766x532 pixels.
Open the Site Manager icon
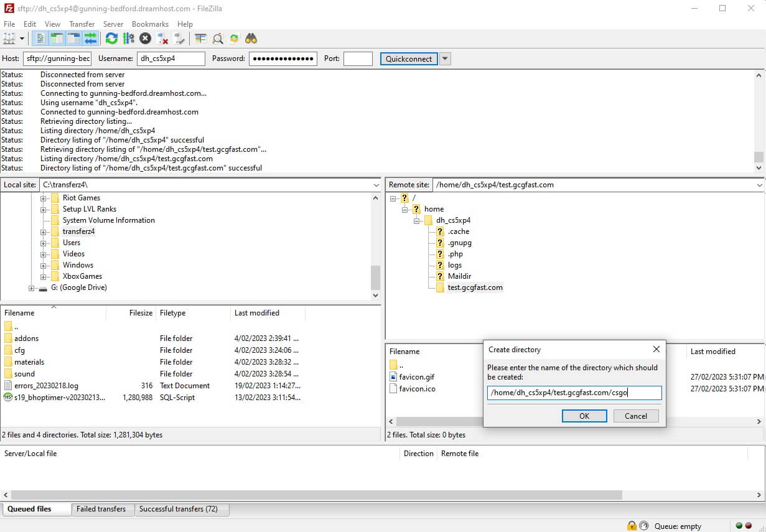coord(9,39)
